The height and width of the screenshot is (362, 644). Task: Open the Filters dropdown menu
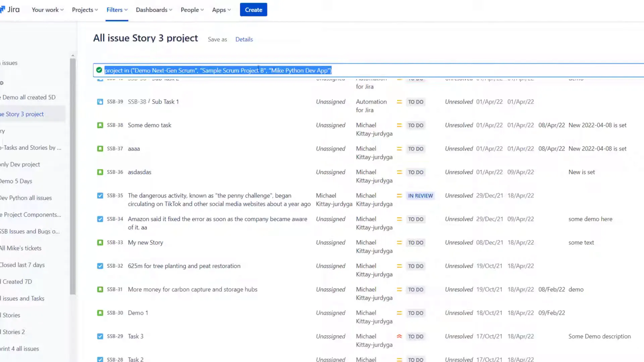point(117,10)
